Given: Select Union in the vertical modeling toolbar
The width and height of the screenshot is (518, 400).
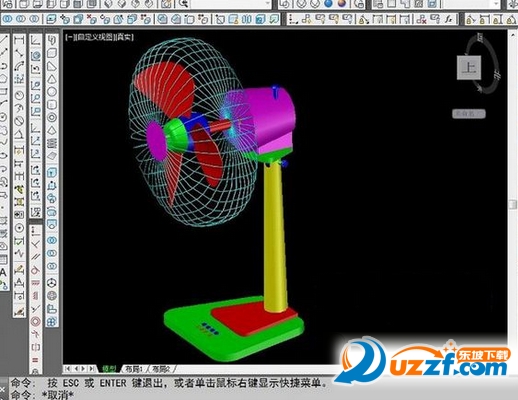Looking at the screenshot, I should click(52, 240).
